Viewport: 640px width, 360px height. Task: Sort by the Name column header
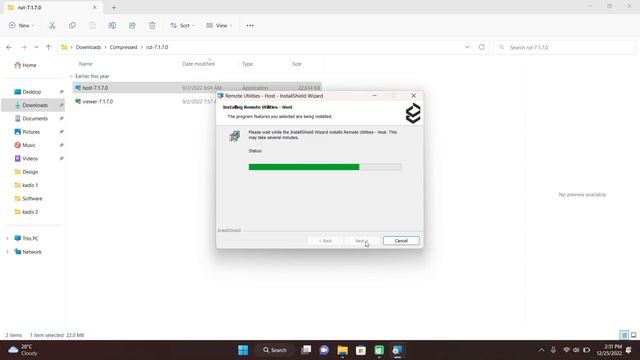coord(86,64)
